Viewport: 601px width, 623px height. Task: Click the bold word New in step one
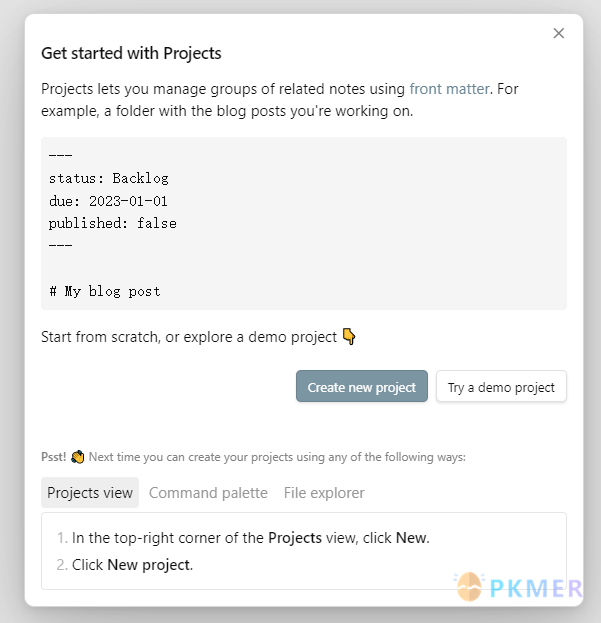[x=411, y=538]
